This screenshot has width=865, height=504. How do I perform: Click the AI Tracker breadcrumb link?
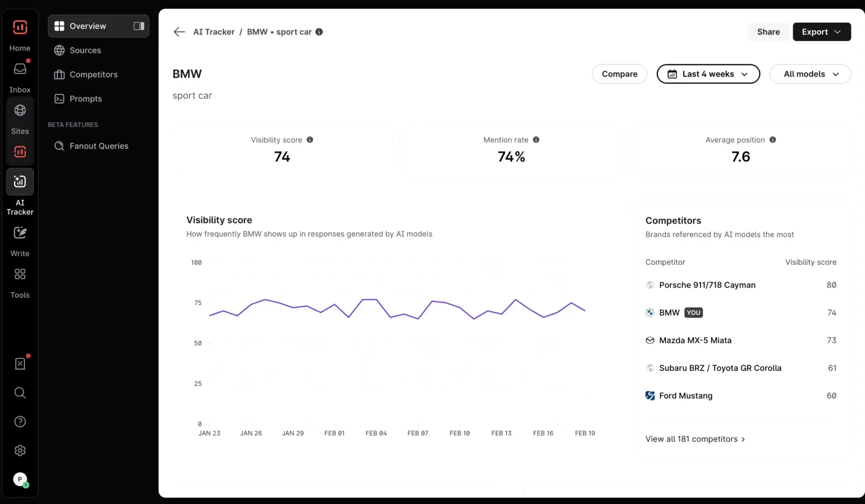(214, 32)
